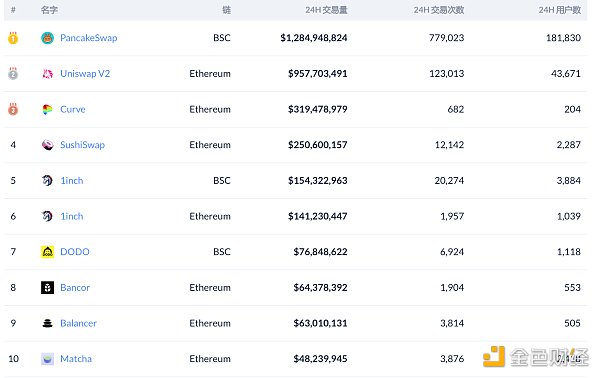The height and width of the screenshot is (378, 600).
Task: Open the Uniswap V2 link
Action: point(85,73)
